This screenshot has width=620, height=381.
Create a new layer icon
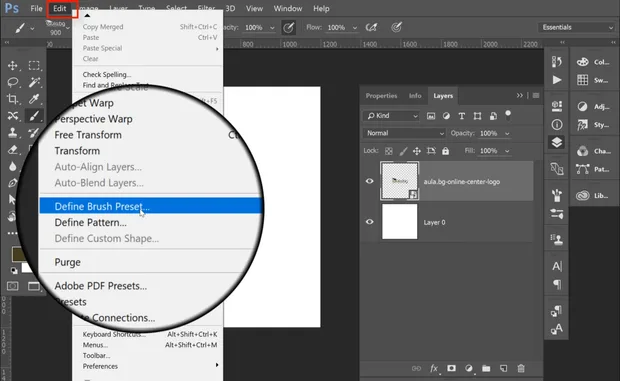503,368
